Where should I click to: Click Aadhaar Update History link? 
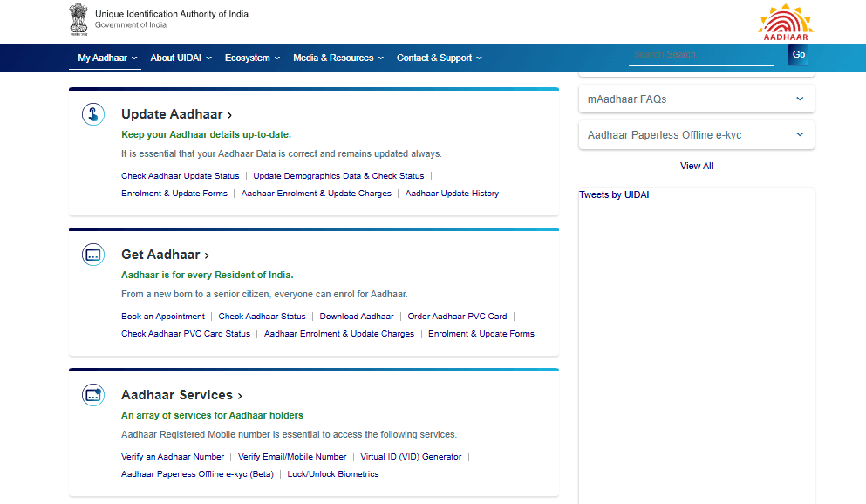(452, 194)
